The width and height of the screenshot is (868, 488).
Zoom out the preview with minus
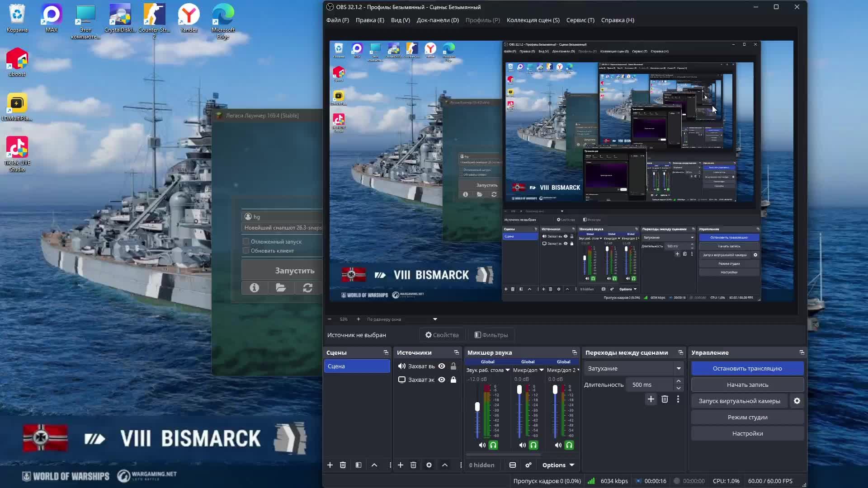pyautogui.click(x=330, y=319)
